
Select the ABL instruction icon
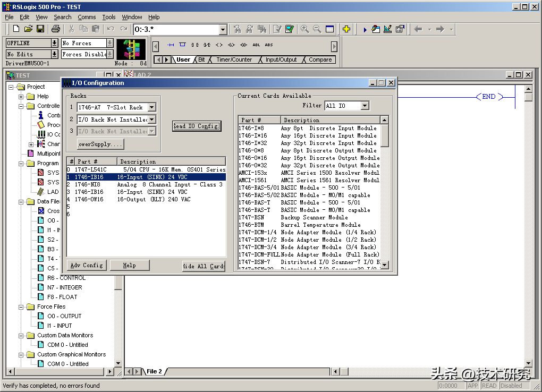pos(257,45)
